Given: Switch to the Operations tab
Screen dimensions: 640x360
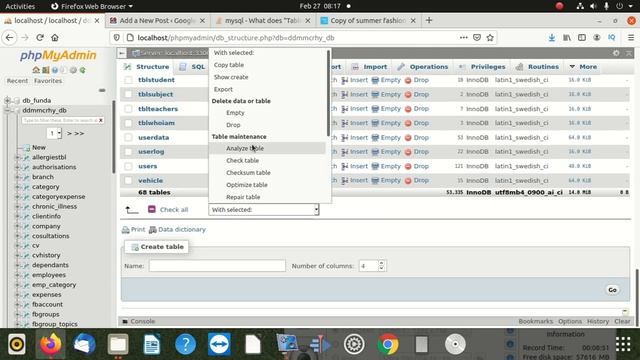Looking at the screenshot, I should point(423,67).
